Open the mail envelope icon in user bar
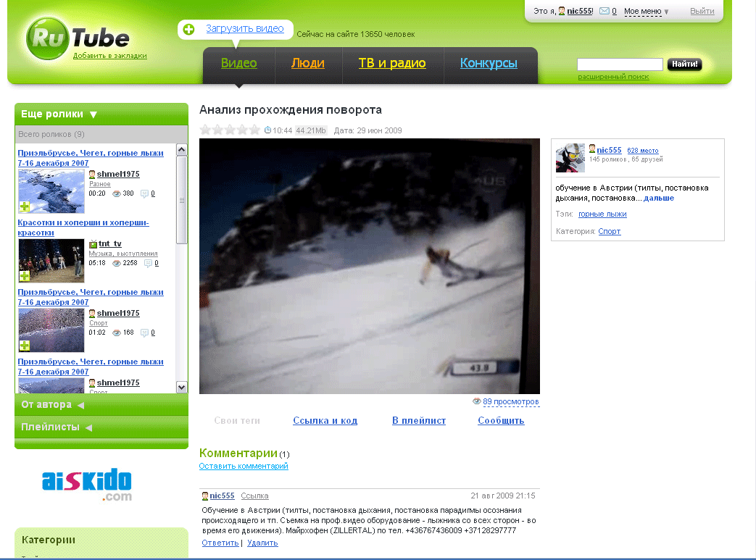Screen dimensions: 756x560 pyautogui.click(x=604, y=11)
